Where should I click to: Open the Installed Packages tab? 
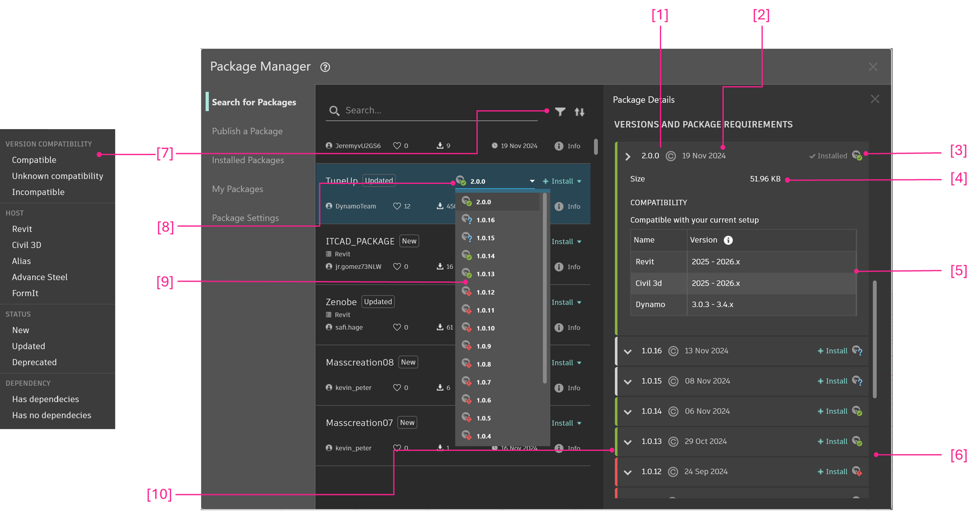point(248,160)
